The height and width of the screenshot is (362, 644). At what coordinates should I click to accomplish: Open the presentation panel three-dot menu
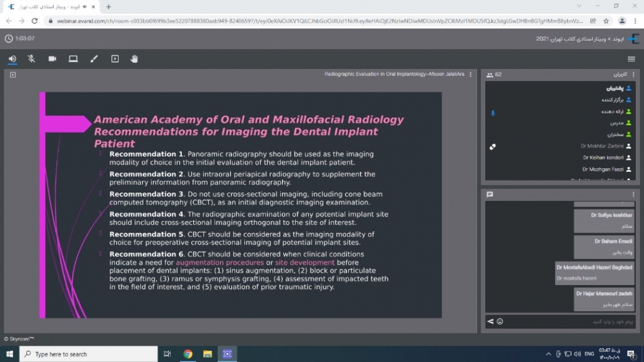471,74
